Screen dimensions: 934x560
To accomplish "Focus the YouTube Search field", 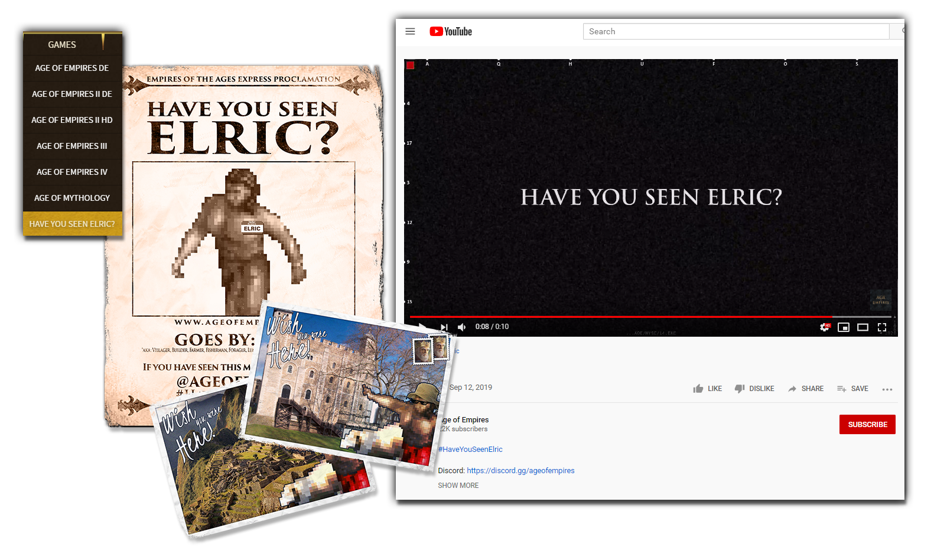I will [736, 31].
